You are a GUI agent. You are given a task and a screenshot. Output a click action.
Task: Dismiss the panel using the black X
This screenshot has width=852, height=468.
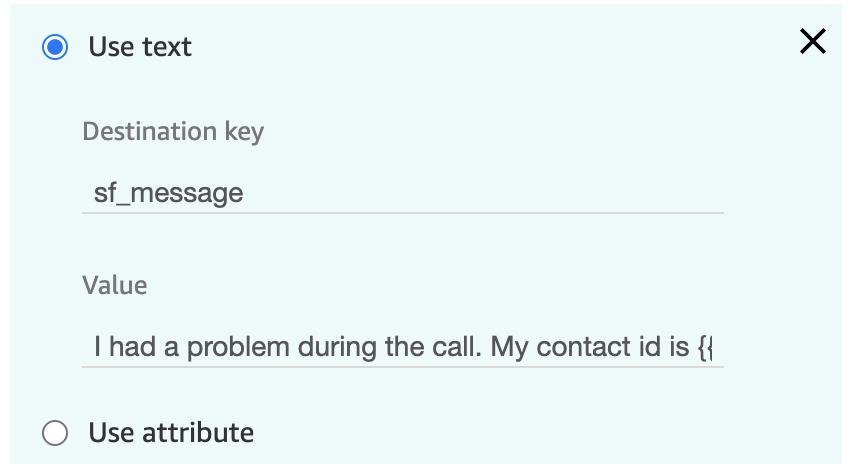[x=812, y=42]
